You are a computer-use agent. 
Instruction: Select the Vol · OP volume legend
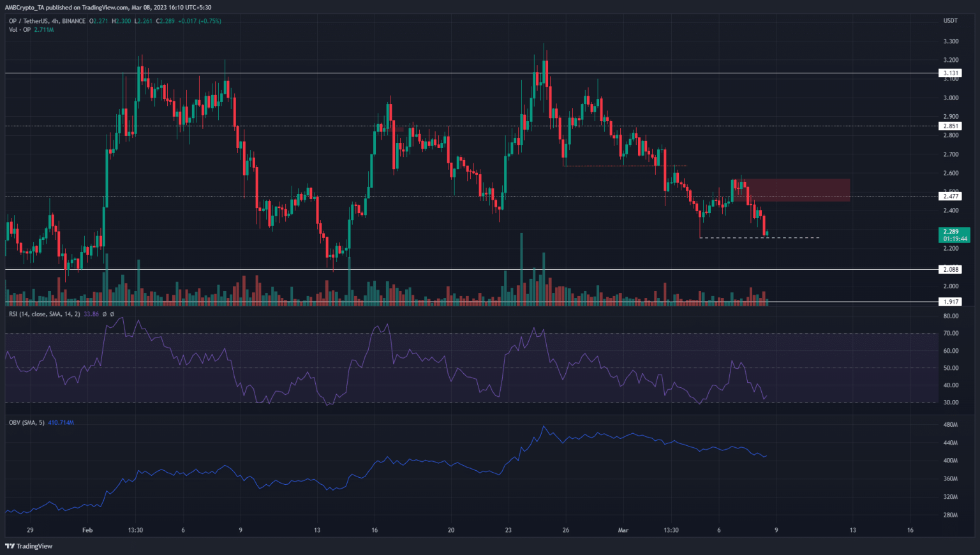20,30
